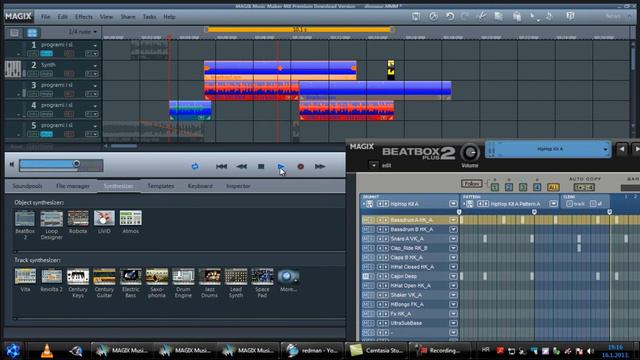This screenshot has height=360, width=640.
Task: Toggle mute on track 1
Action: (46, 53)
